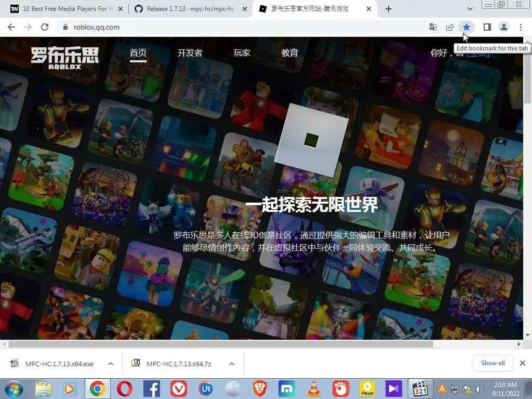The image size is (532, 399).
Task: Click the scroll-down arrow of vertical scrollbar
Action: tap(528, 335)
